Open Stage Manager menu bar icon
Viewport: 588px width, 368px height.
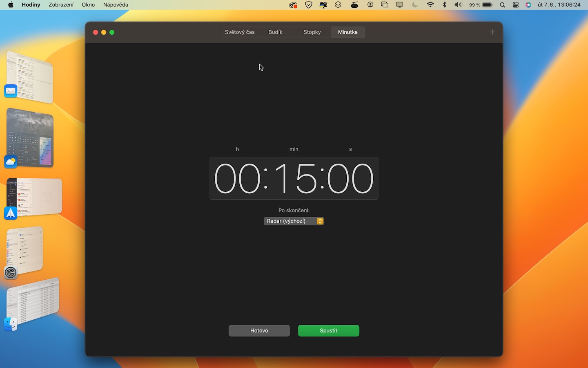coord(385,5)
